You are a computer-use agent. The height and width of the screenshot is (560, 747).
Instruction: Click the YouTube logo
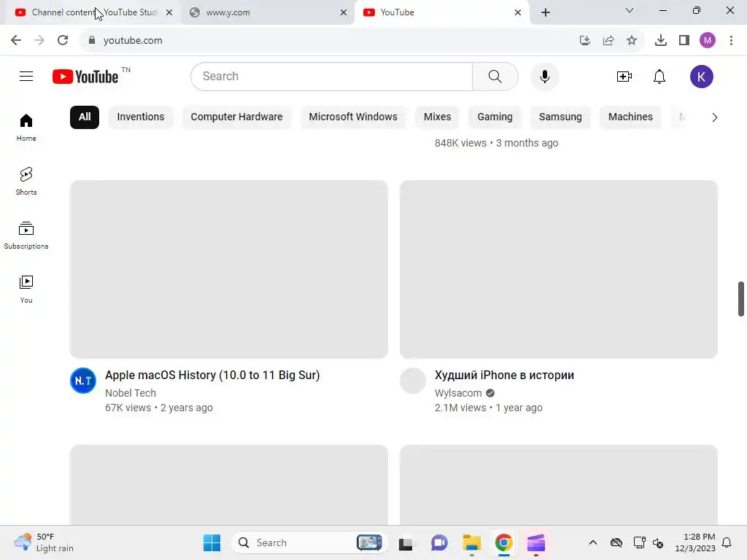[86, 77]
